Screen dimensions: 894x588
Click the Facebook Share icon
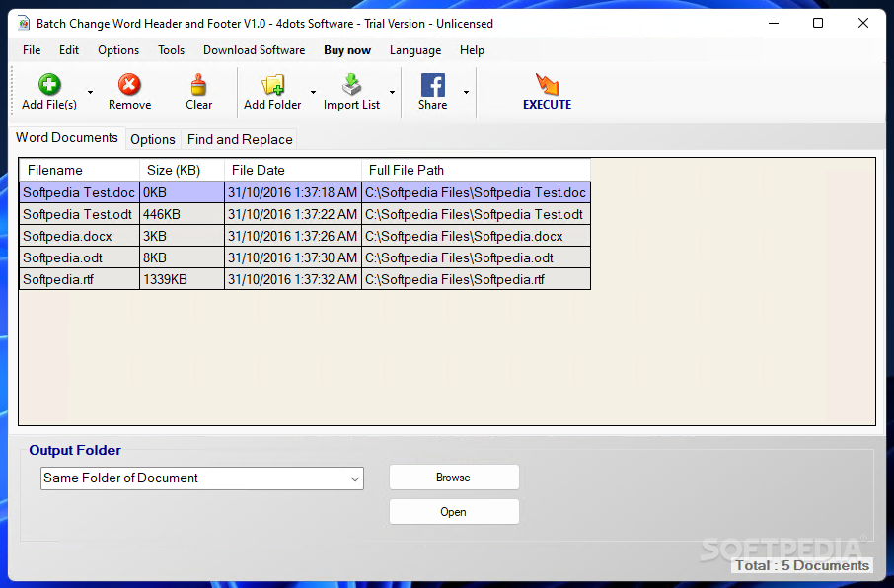pos(433,85)
